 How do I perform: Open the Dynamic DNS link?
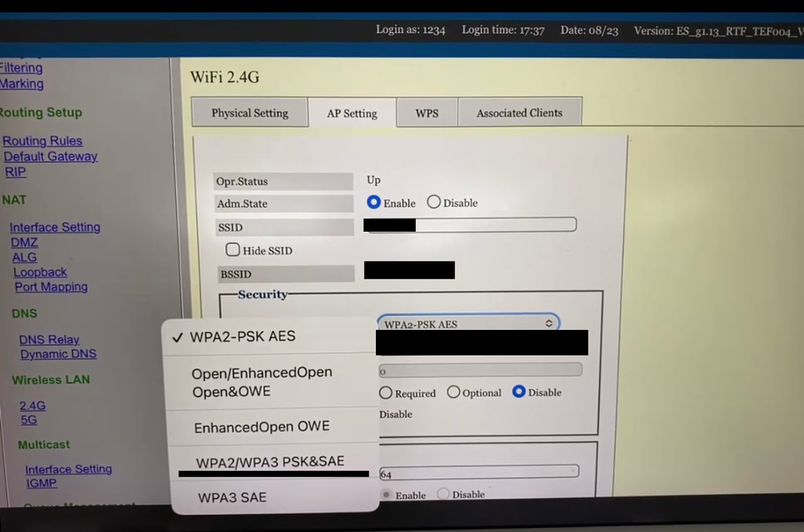(58, 354)
